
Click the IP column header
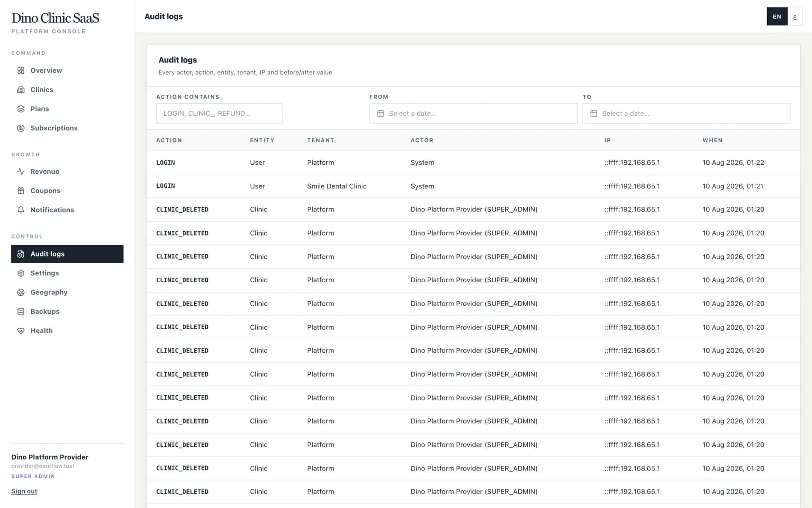click(608, 140)
